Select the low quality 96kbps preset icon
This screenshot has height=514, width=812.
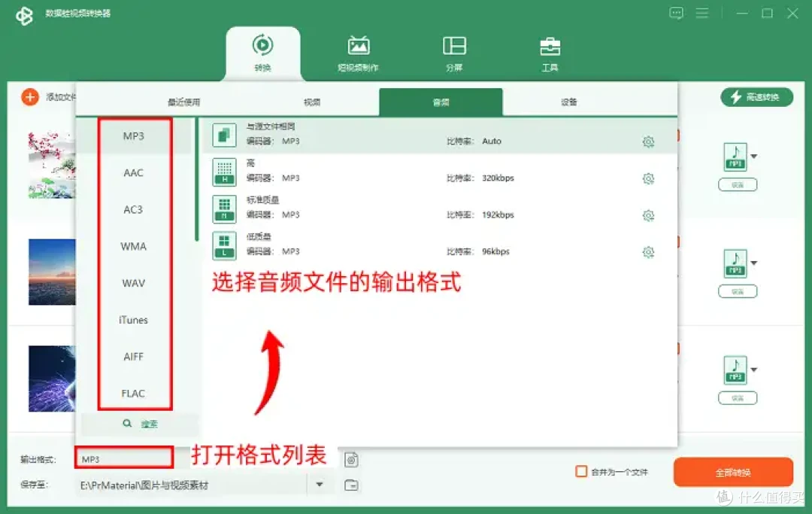tap(224, 245)
